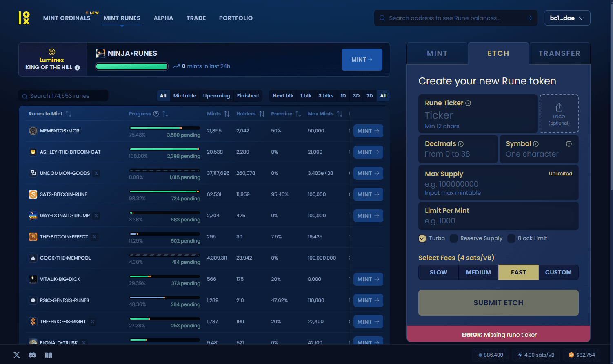Click the King of the Hill info icon
The image size is (613, 364).
point(77,68)
